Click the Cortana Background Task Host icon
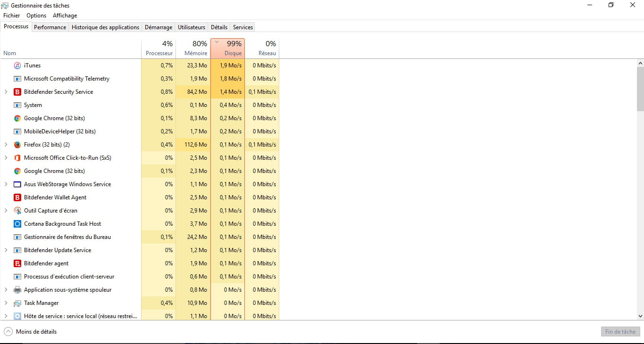Viewport: 644px width, 344px height. click(17, 224)
